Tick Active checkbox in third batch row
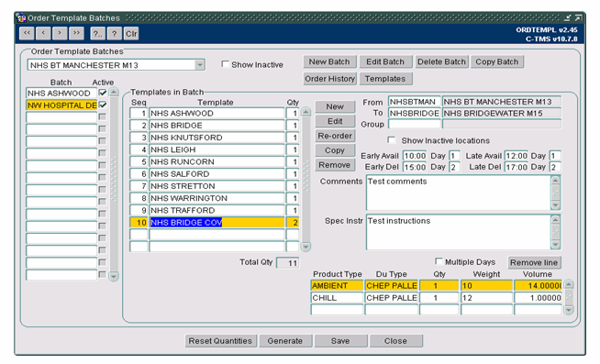The height and width of the screenshot is (364, 600). [102, 116]
